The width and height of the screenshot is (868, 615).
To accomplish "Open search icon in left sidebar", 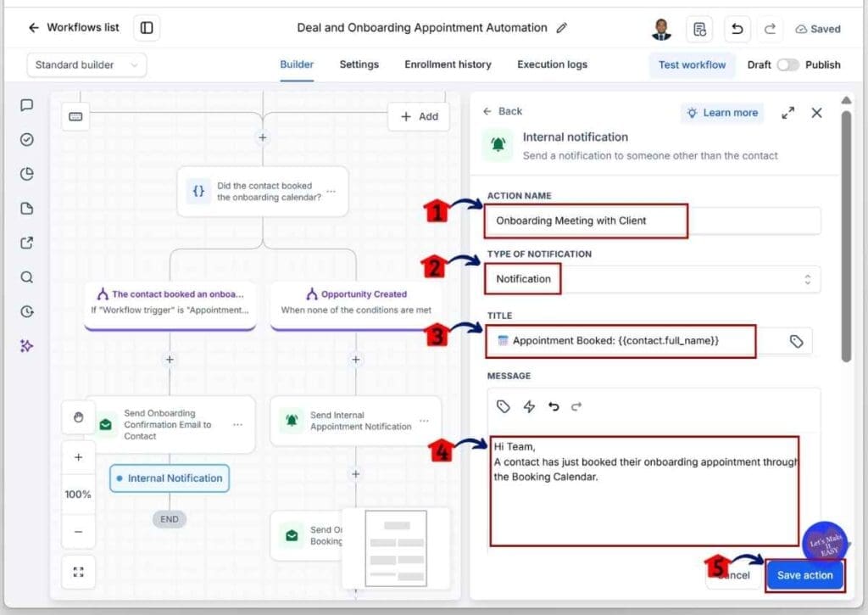I will coord(26,277).
